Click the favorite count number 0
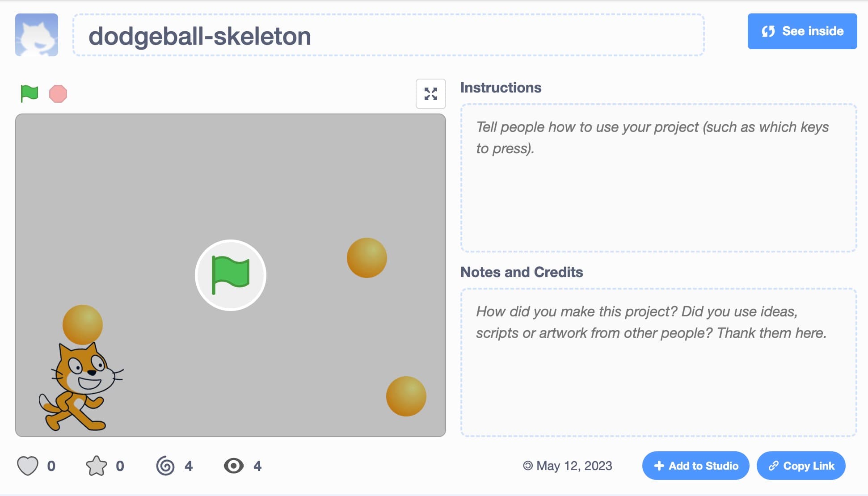Image resolution: width=868 pixels, height=496 pixels. (x=120, y=466)
